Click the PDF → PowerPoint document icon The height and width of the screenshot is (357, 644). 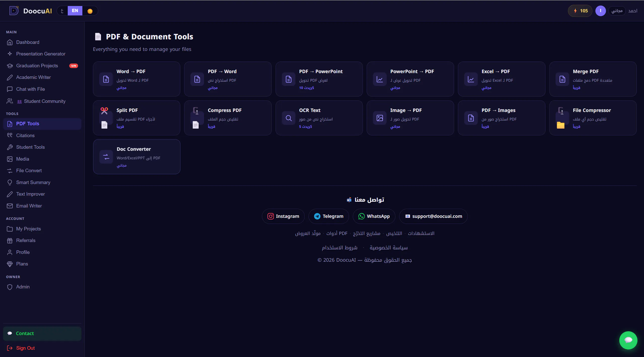[289, 79]
